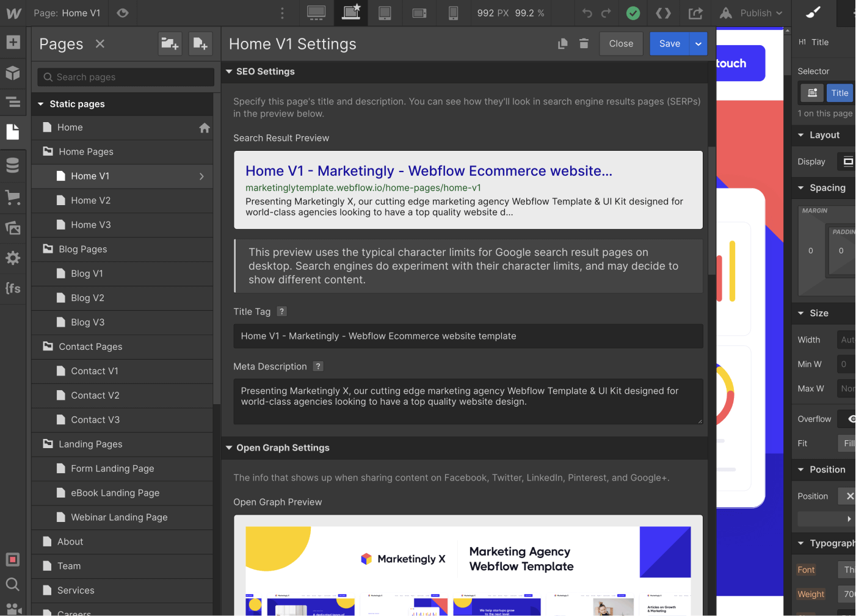Collapse the Open Graph Settings section
The image size is (856, 616).
(229, 448)
